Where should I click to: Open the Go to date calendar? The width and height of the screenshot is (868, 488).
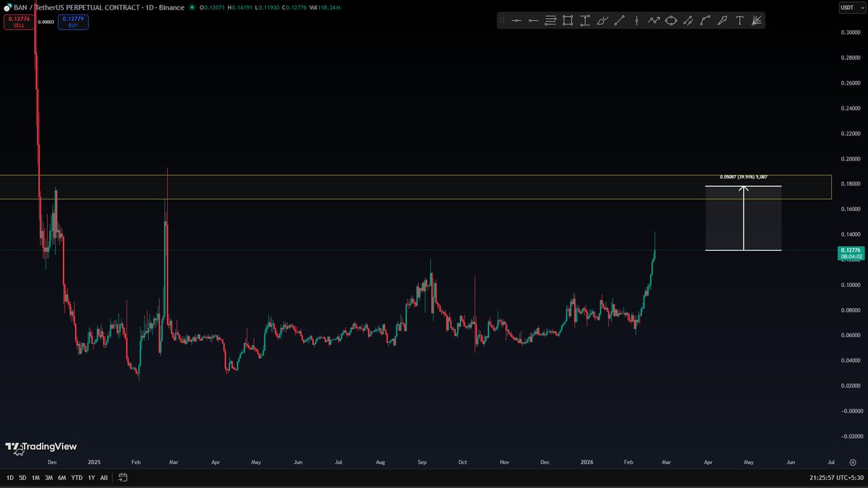click(123, 478)
